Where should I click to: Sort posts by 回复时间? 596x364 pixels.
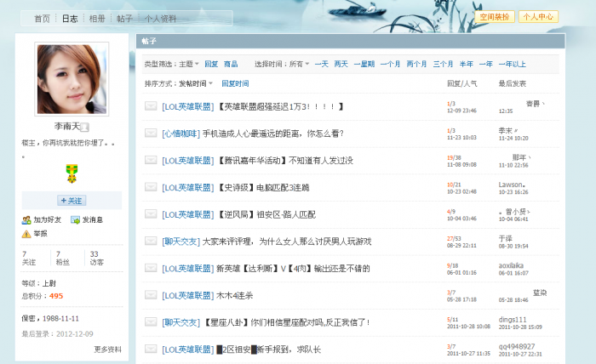(x=235, y=83)
